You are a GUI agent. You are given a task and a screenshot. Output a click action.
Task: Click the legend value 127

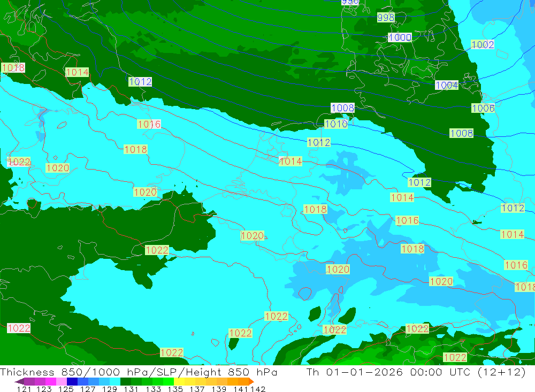(x=88, y=389)
